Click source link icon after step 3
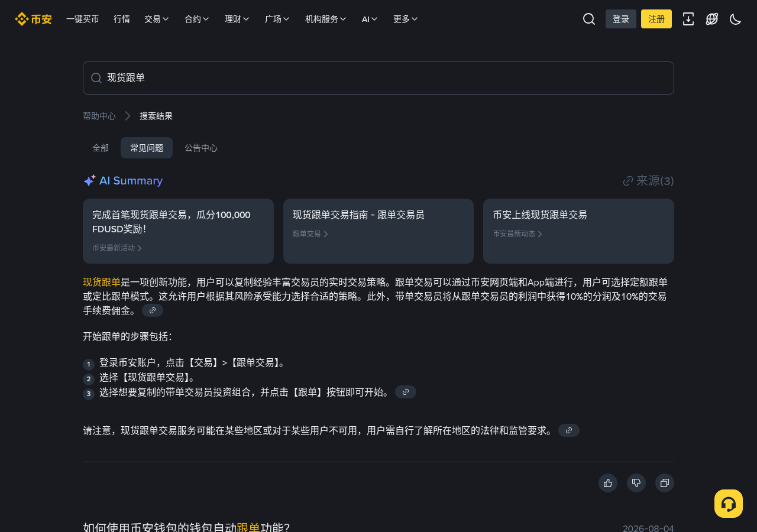 (x=406, y=392)
